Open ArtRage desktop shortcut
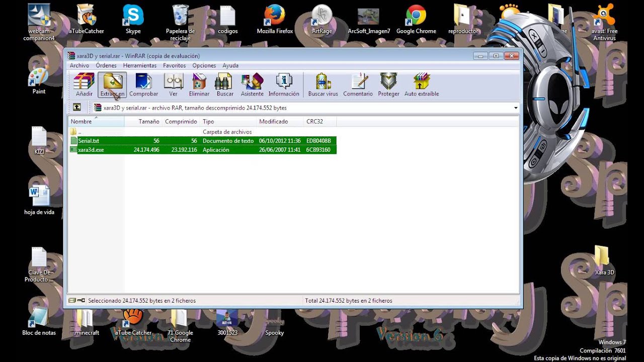The width and height of the screenshot is (644, 362). coord(322,19)
